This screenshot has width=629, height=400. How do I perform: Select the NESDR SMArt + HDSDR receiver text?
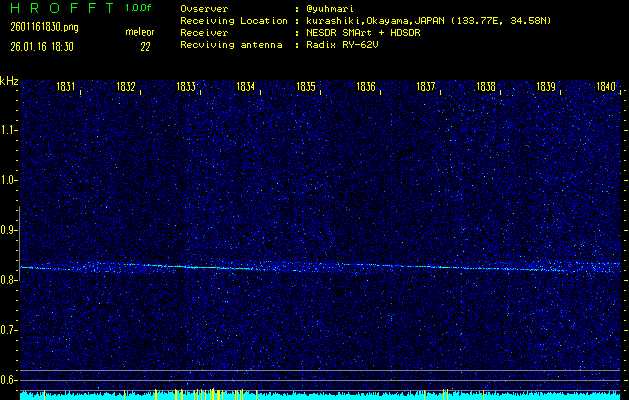click(x=365, y=33)
